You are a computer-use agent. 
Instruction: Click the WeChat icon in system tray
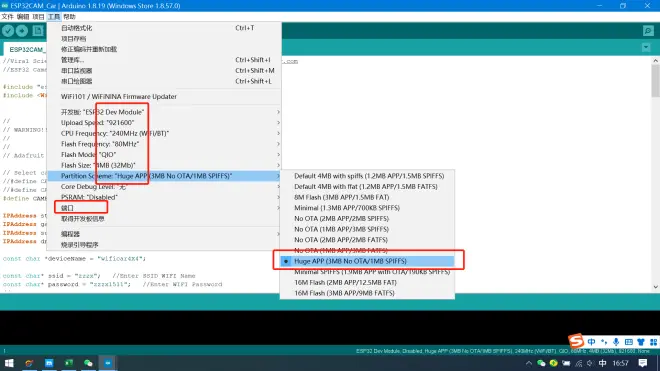[x=541, y=363]
